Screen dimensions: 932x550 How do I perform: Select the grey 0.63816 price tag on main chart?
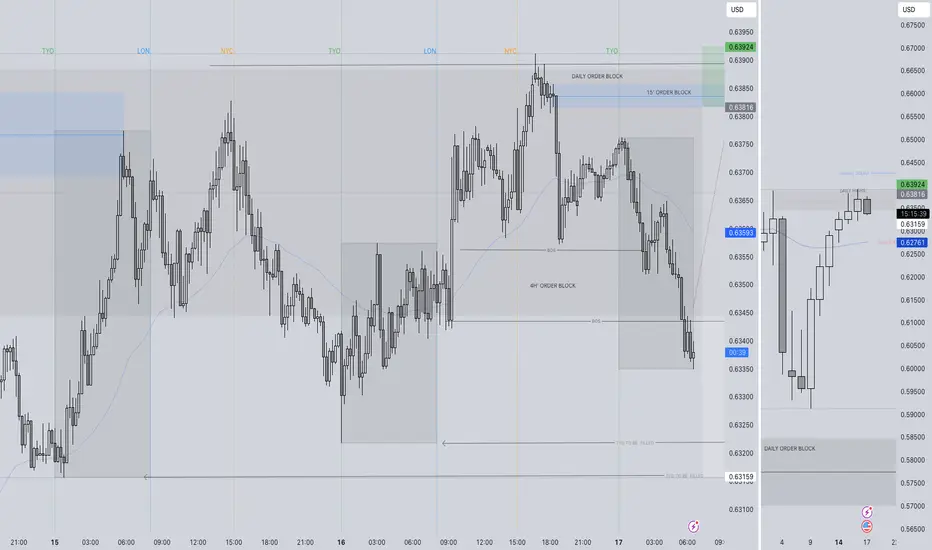pyautogui.click(x=740, y=108)
